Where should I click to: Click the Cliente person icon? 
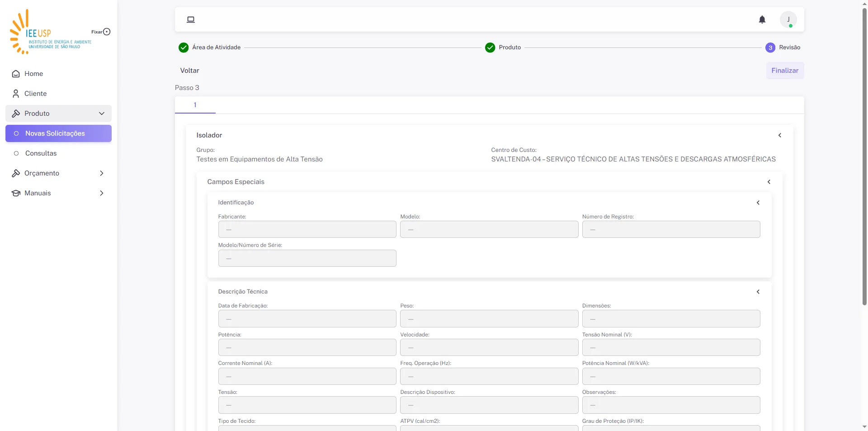click(x=16, y=94)
